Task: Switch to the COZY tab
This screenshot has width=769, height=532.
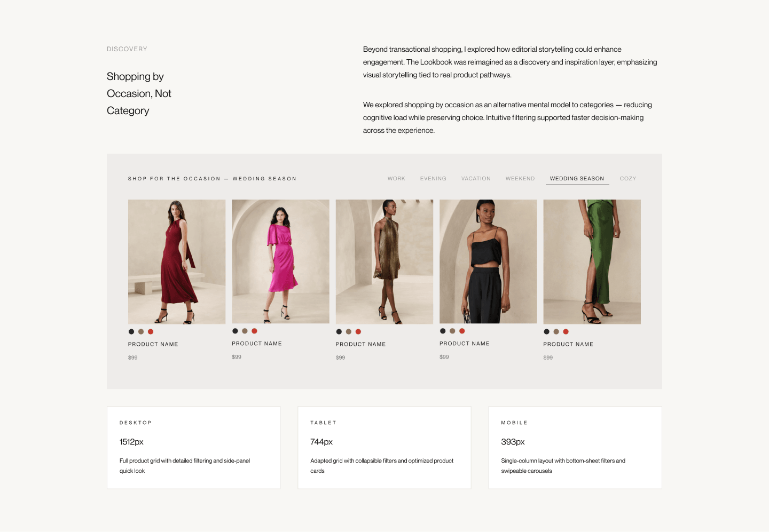Action: [628, 179]
